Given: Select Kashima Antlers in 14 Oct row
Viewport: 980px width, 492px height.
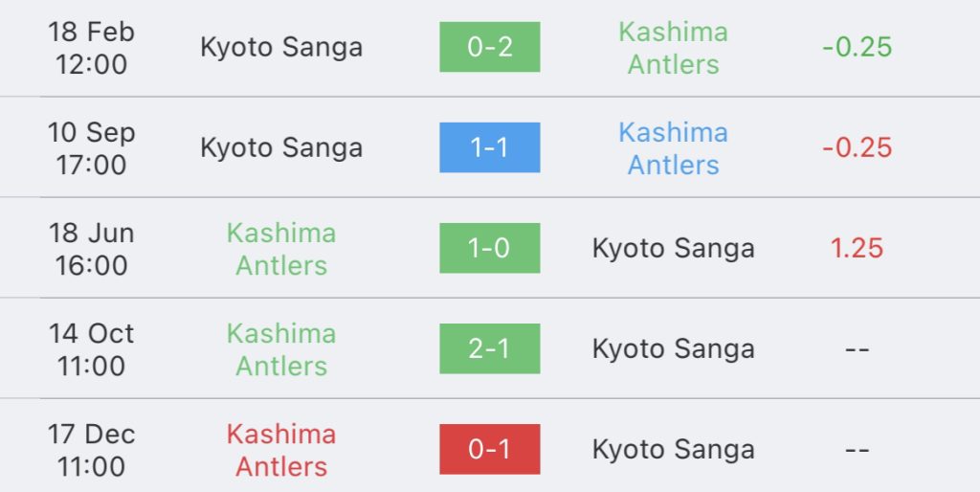Looking at the screenshot, I should point(281,350).
